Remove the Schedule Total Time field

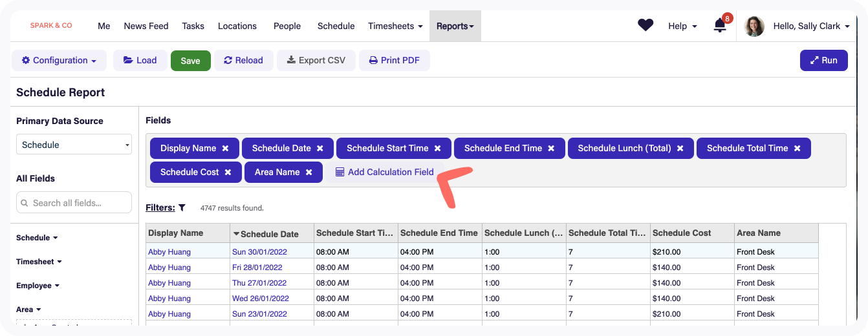click(x=797, y=148)
